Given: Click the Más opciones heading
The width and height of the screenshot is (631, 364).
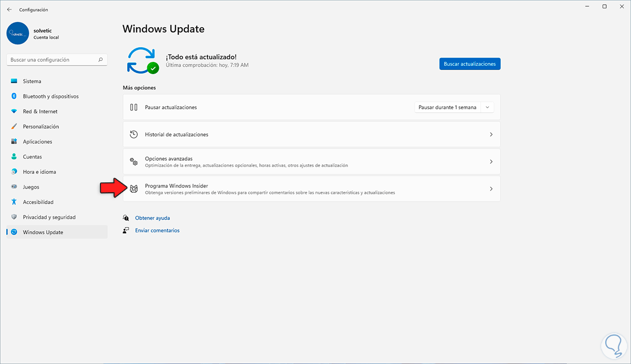Looking at the screenshot, I should click(x=139, y=88).
